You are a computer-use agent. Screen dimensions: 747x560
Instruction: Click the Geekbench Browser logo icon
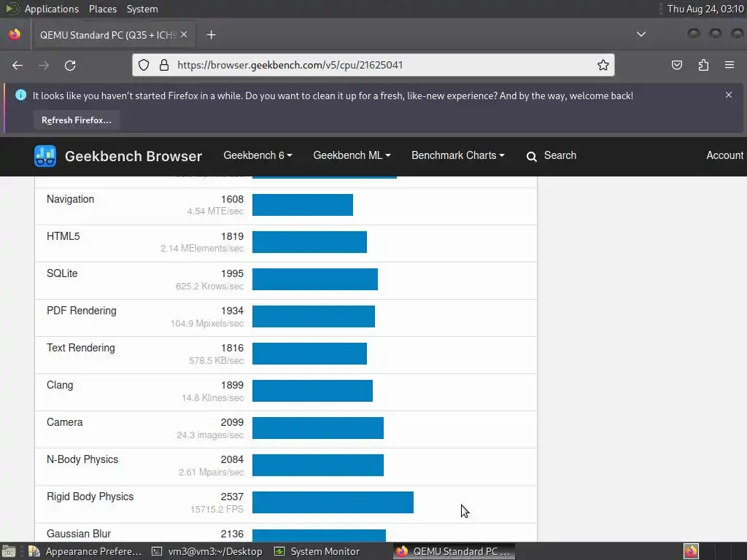[45, 156]
